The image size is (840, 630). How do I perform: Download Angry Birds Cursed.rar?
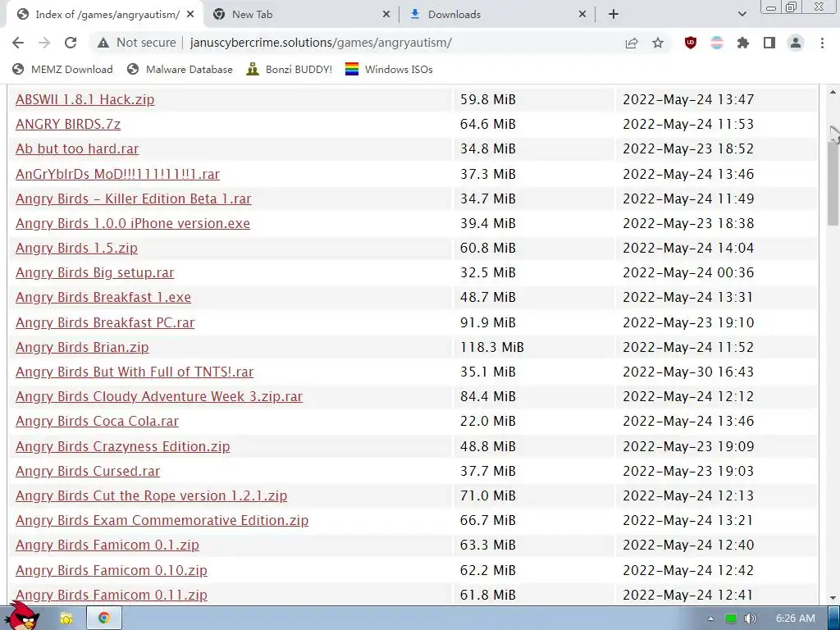pos(88,471)
